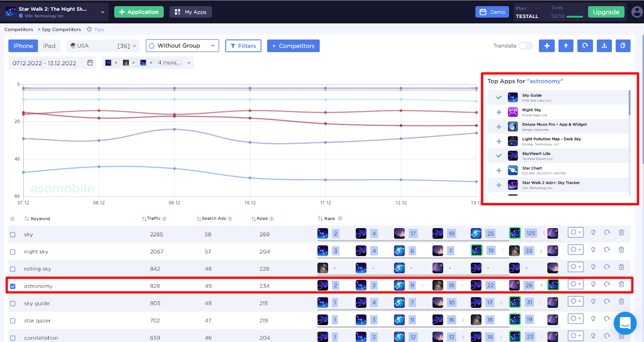Click the Top Apps list scrollbar
Screen dimensions: 644x342
click(630, 103)
